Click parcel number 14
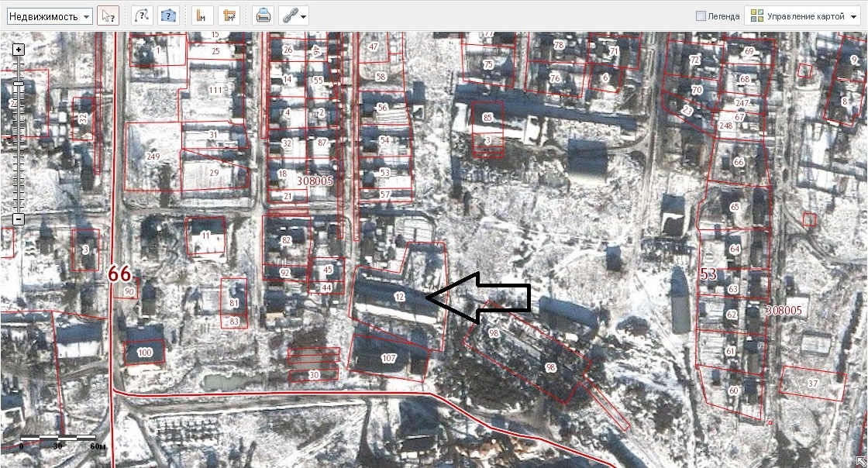Screen dimensions: 868x468 pos(287,80)
